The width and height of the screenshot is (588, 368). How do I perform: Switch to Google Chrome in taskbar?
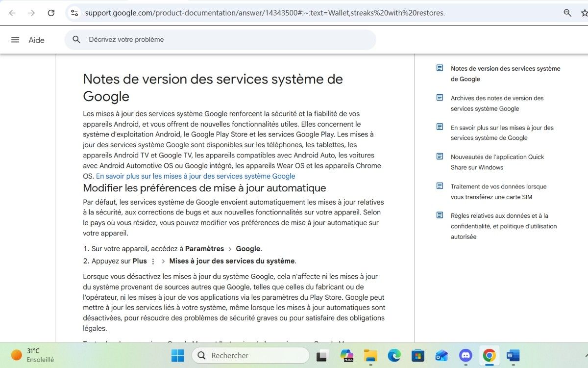[489, 355]
